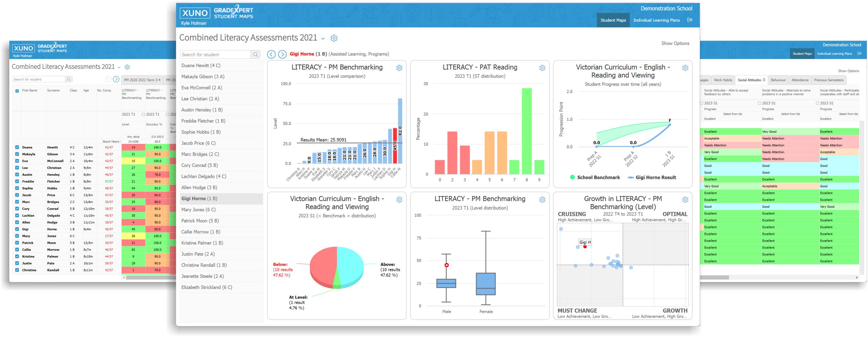Open gear settings on Benchmark distribution pie chart
Screen dimensions: 868x337
click(399, 200)
